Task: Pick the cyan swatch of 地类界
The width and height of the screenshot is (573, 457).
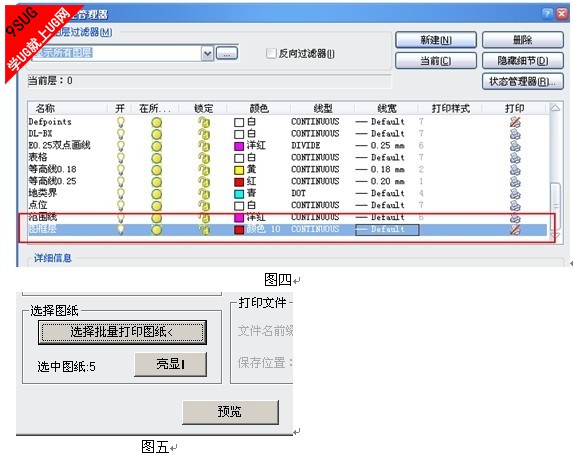Action: click(x=239, y=194)
